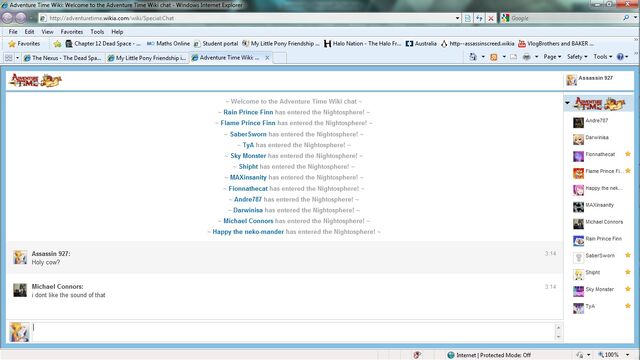640x360 pixels.
Task: Open the Quick Tabs grid icon
Action: click(8, 58)
